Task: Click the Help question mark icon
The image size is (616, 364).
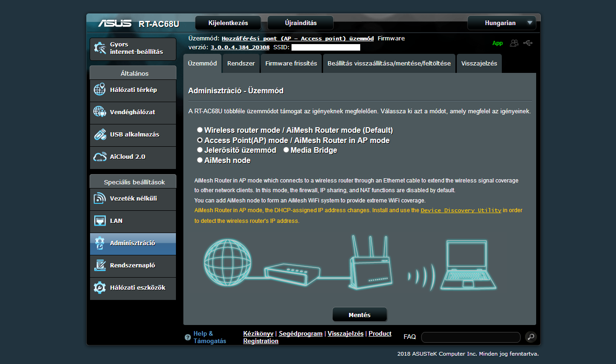Action: 188,338
